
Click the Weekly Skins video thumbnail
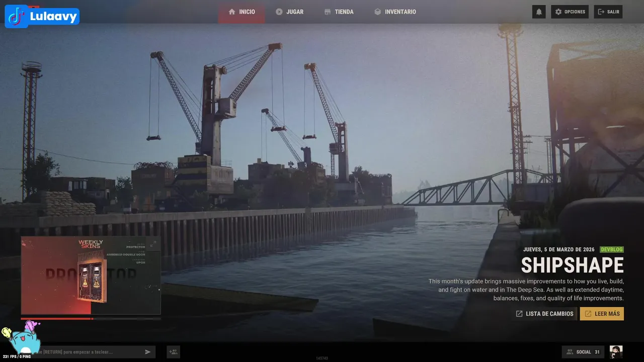91,276
